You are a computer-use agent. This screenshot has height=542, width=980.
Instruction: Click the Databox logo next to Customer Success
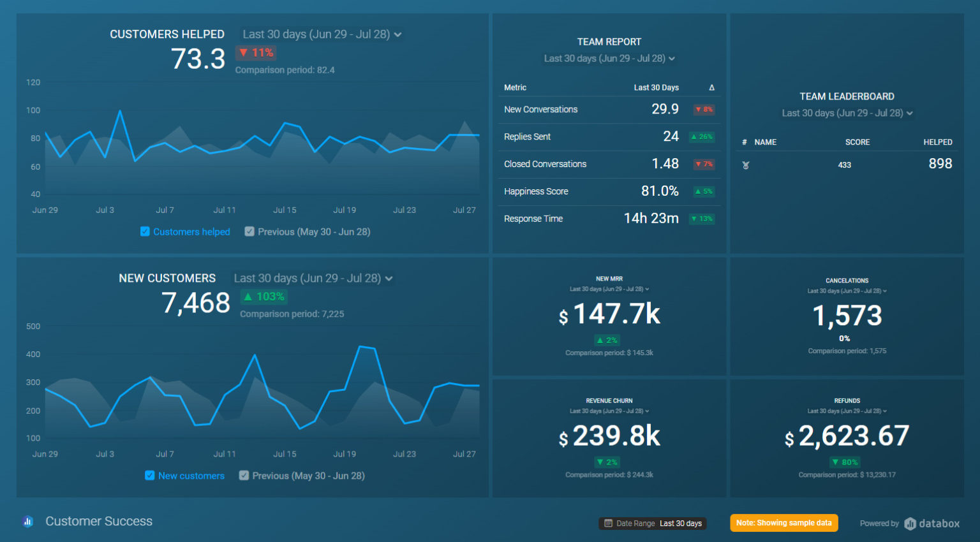tap(27, 522)
